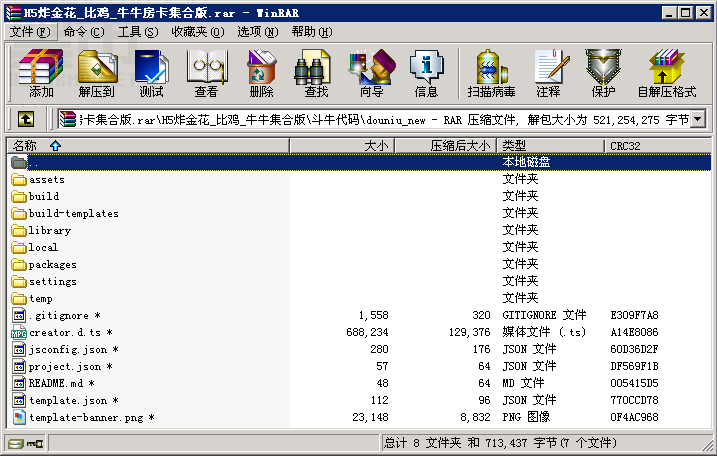This screenshot has width=717, height=456.
Task: Sort by Type (类型) column header
Action: pyautogui.click(x=551, y=146)
